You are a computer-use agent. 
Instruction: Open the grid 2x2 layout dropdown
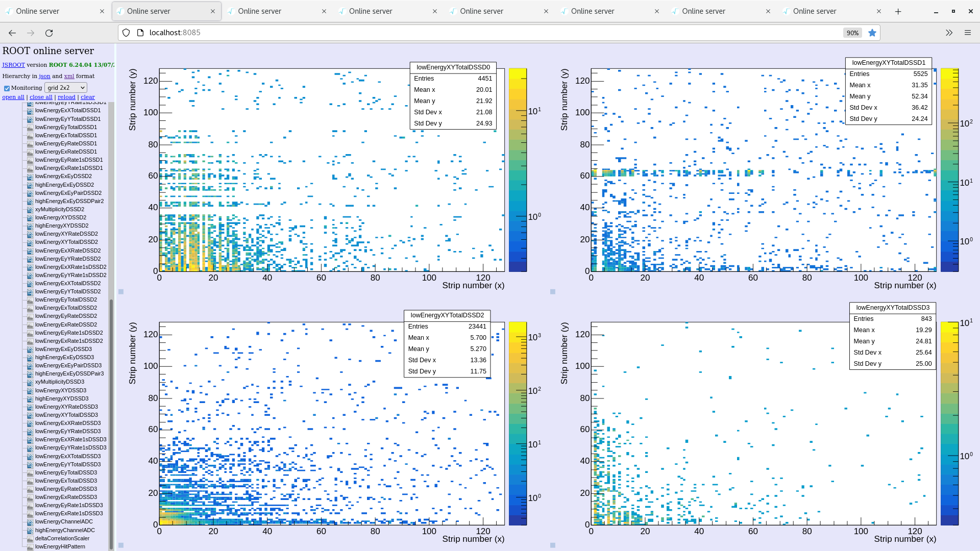pyautogui.click(x=66, y=88)
